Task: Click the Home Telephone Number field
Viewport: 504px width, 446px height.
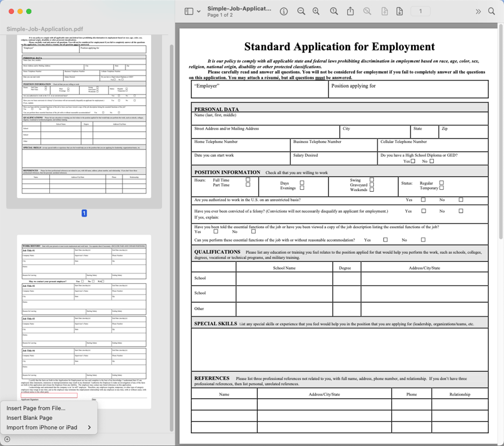Action: coord(241,145)
